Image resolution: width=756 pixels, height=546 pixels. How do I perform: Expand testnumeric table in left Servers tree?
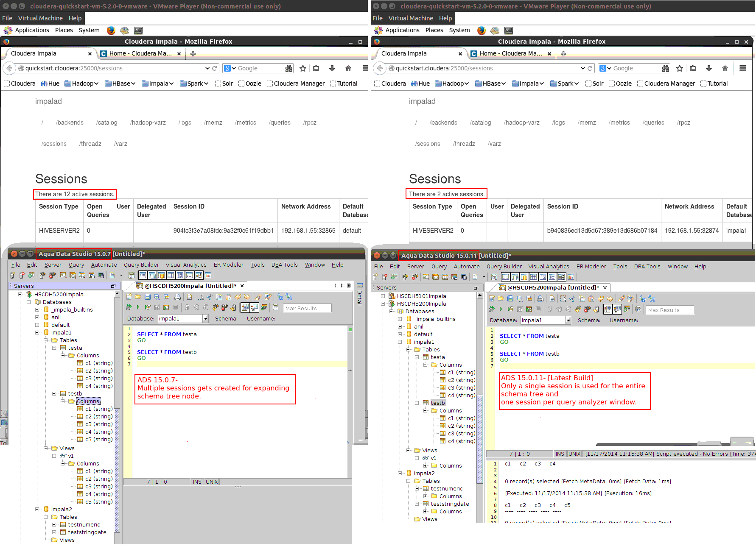click(54, 525)
